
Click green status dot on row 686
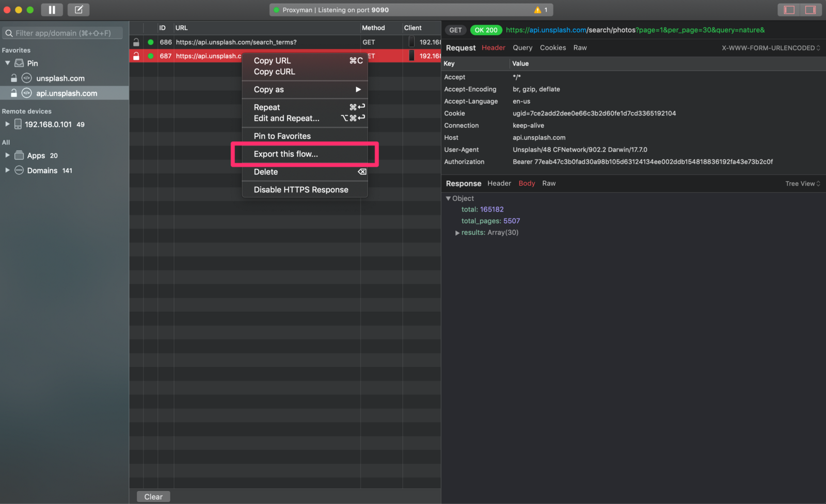click(x=151, y=42)
